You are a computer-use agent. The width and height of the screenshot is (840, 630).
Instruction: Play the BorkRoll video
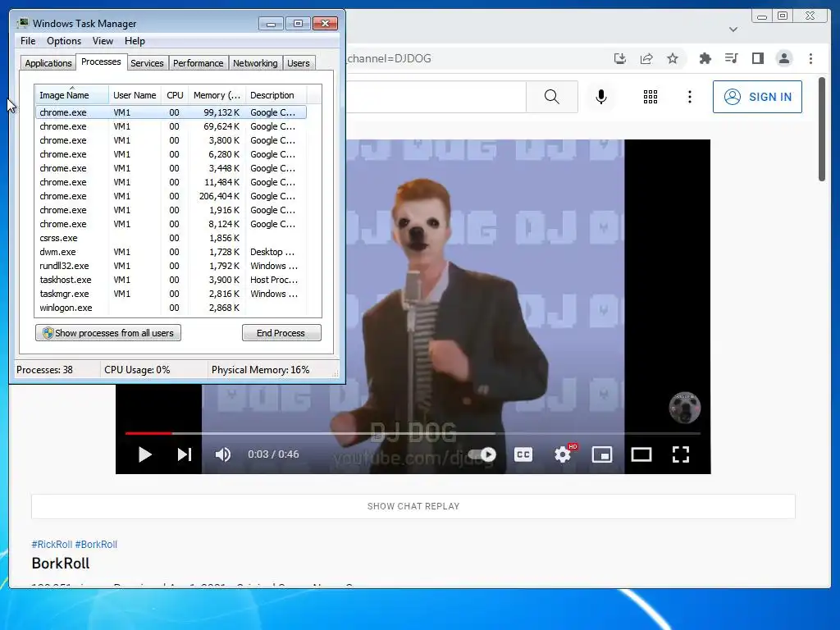coord(144,454)
